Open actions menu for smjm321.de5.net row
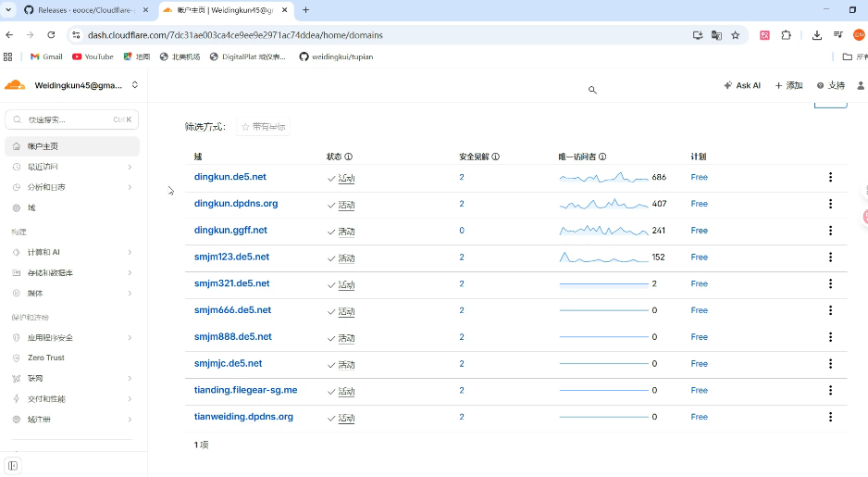868x477 pixels. [830, 283]
